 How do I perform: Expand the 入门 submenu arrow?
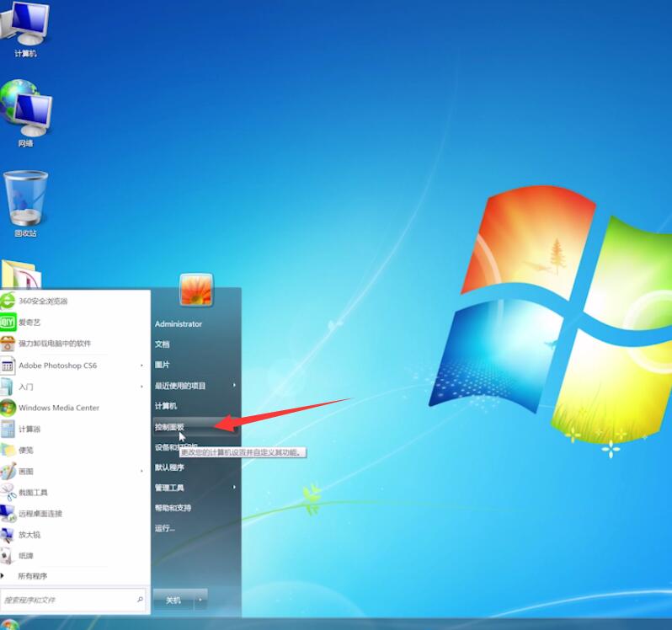(x=141, y=387)
